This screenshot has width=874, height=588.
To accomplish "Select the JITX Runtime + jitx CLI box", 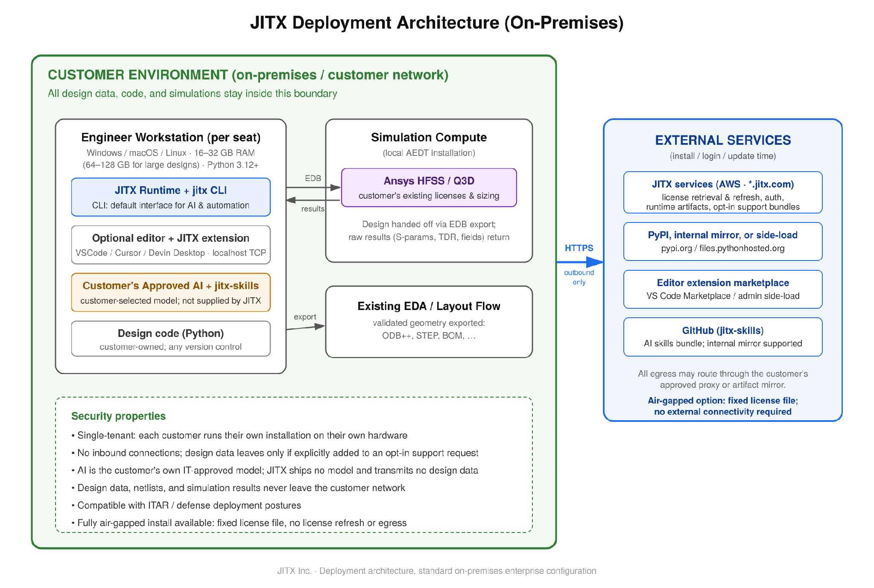I will click(x=171, y=197).
